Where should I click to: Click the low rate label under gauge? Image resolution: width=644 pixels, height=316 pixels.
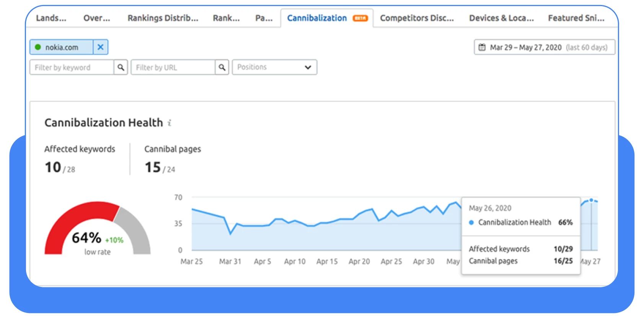point(98,252)
